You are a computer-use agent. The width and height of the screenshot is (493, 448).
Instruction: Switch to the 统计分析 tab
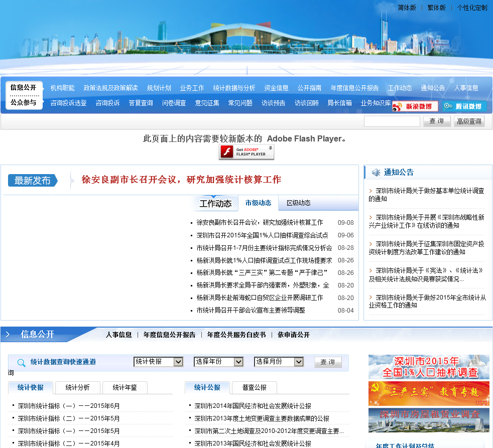point(77,388)
